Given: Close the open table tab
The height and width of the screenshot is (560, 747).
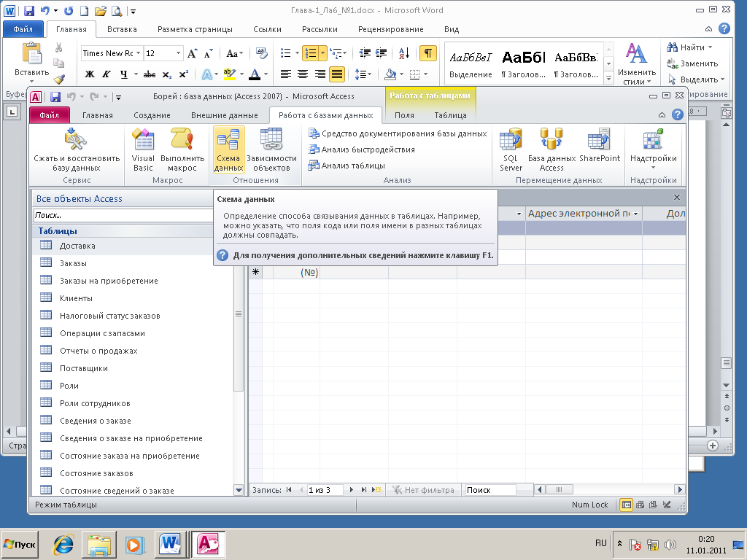Looking at the screenshot, I should [676, 197].
